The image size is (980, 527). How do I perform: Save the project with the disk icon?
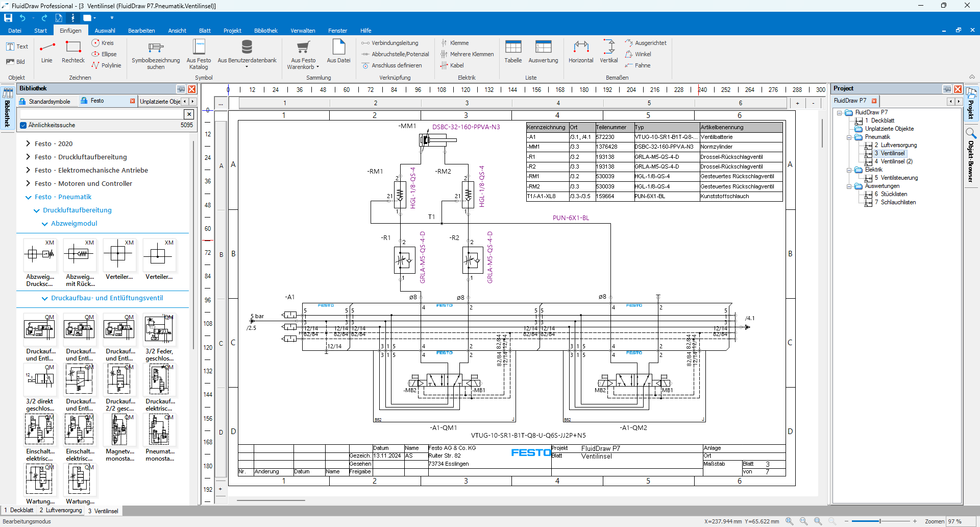(x=8, y=18)
